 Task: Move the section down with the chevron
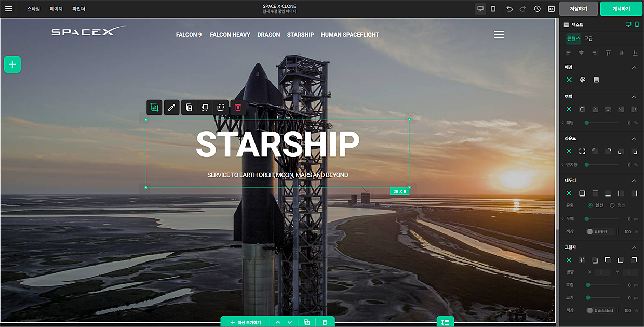(x=290, y=322)
